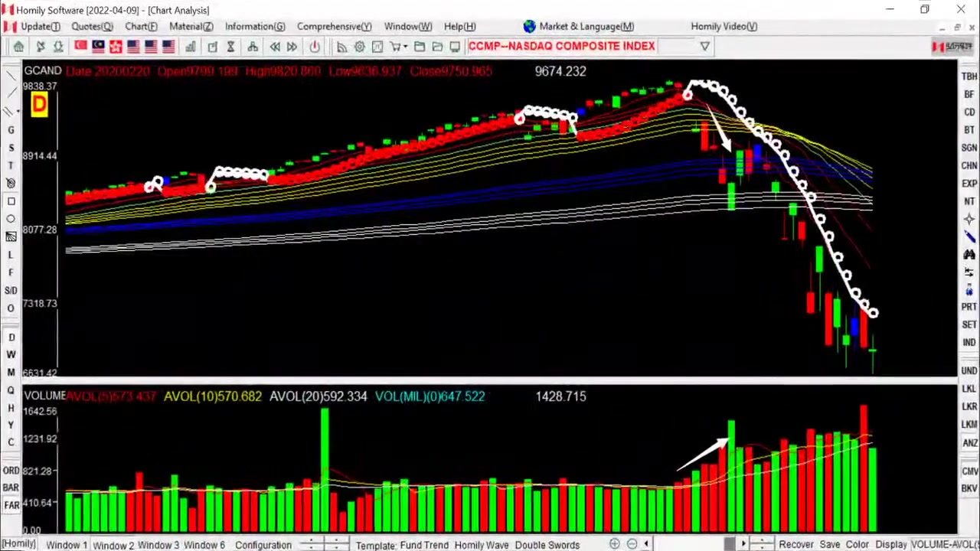Click the left scroll arrow near zoom icons
980x551 pixels.
click(x=646, y=544)
